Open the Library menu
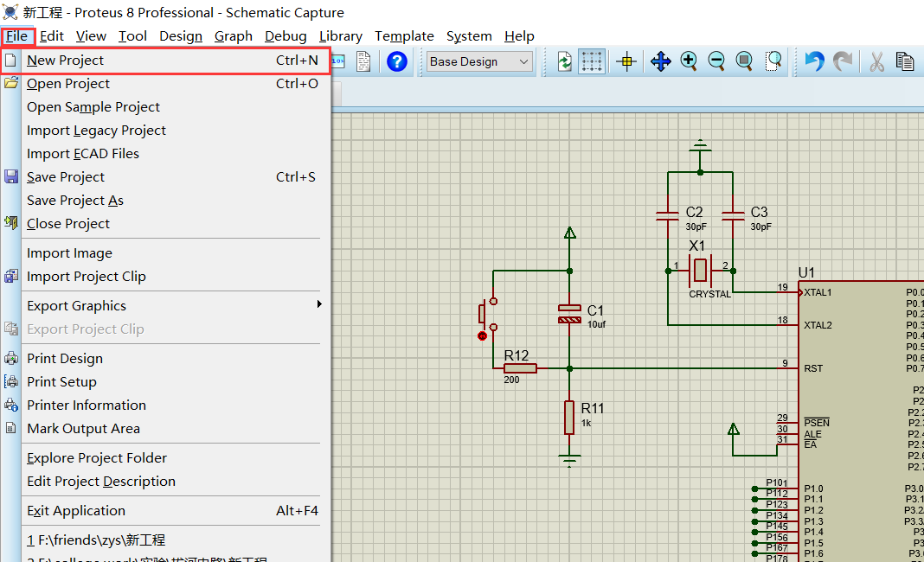Screen dimensions: 924x562 341,36
